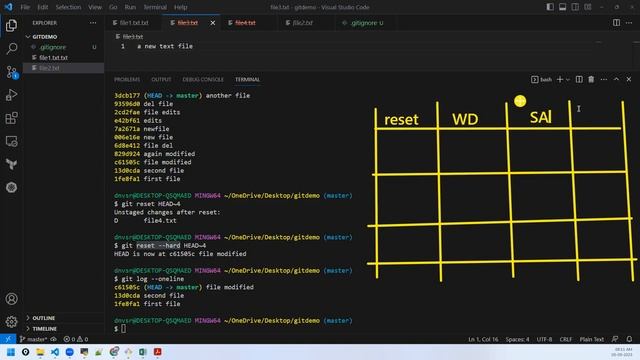This screenshot has width=640, height=360.
Task: Expand the Timeline section
Action: coord(63,329)
